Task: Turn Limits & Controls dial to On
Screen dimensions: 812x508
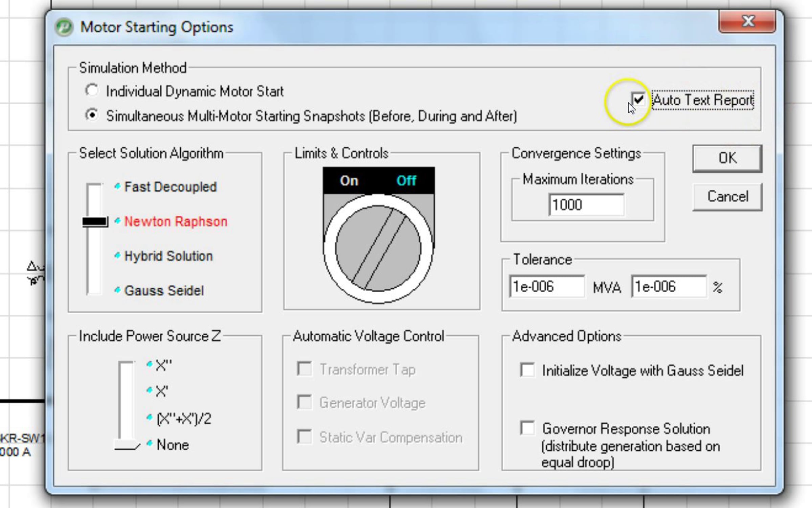Action: (349, 181)
